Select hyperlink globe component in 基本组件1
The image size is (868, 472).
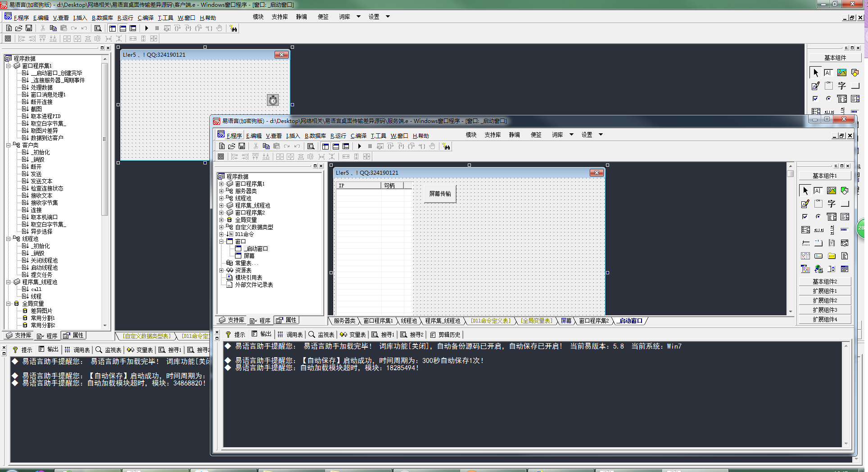click(x=818, y=269)
